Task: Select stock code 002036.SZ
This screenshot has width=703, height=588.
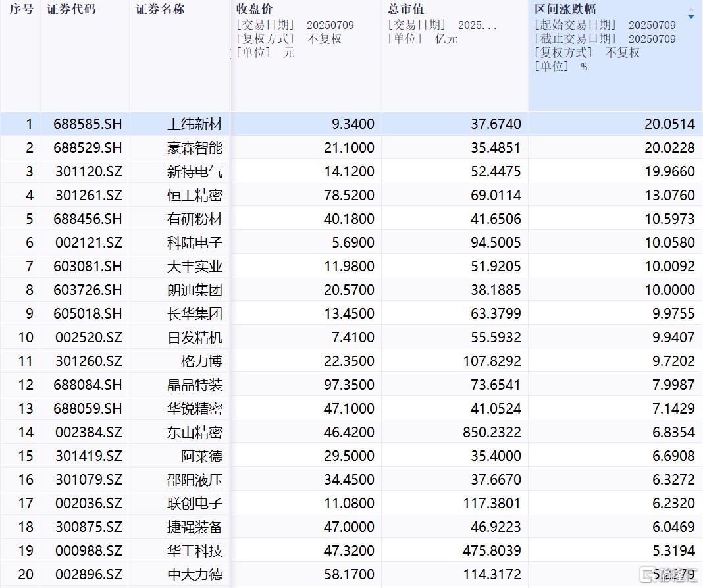Action: (x=89, y=503)
